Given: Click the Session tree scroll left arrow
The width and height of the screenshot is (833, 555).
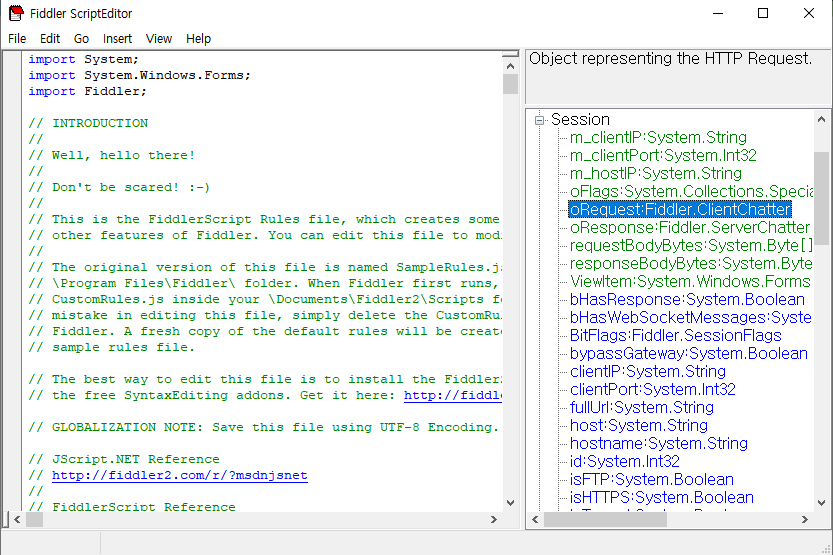Looking at the screenshot, I should 535,519.
